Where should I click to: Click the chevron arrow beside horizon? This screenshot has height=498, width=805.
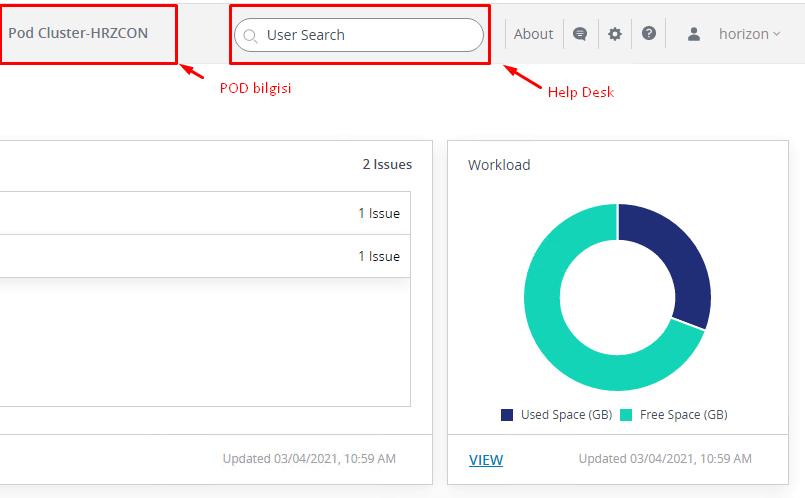point(777,35)
